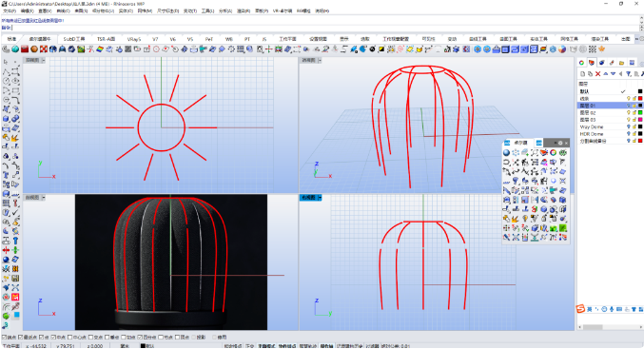Screen dimensions: 644x349
Task: Open the color wheel tab in right panel
Action: (581, 63)
